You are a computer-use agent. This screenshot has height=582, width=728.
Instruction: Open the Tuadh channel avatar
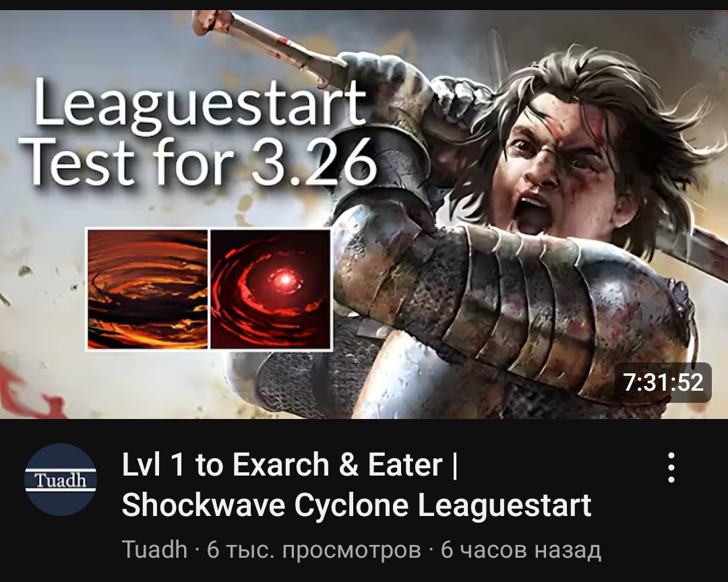point(61,480)
